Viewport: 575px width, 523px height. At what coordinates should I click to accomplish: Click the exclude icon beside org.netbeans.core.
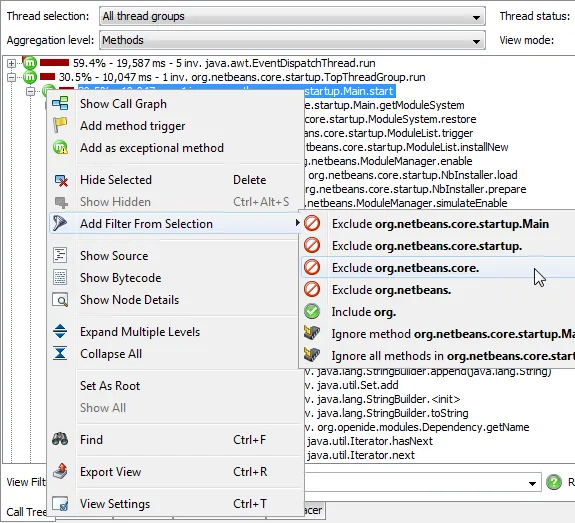coord(312,267)
